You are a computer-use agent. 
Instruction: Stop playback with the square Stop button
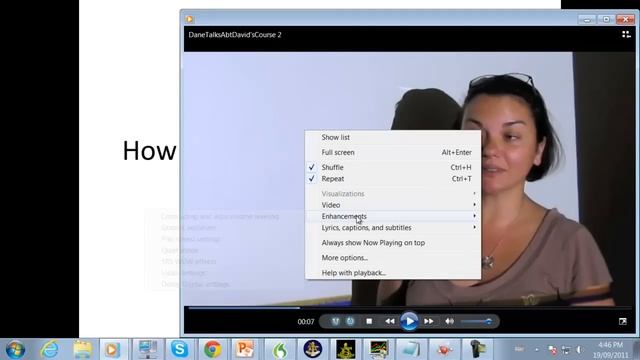(x=369, y=321)
